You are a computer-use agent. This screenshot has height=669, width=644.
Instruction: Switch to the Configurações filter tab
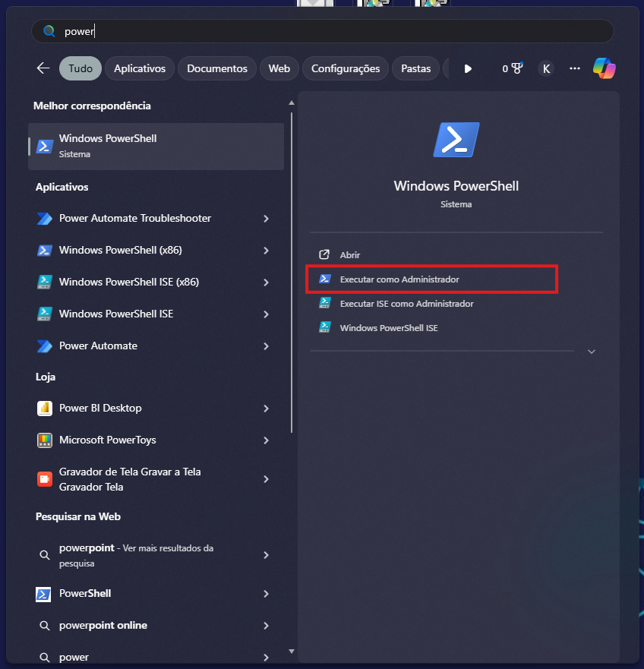click(x=345, y=68)
